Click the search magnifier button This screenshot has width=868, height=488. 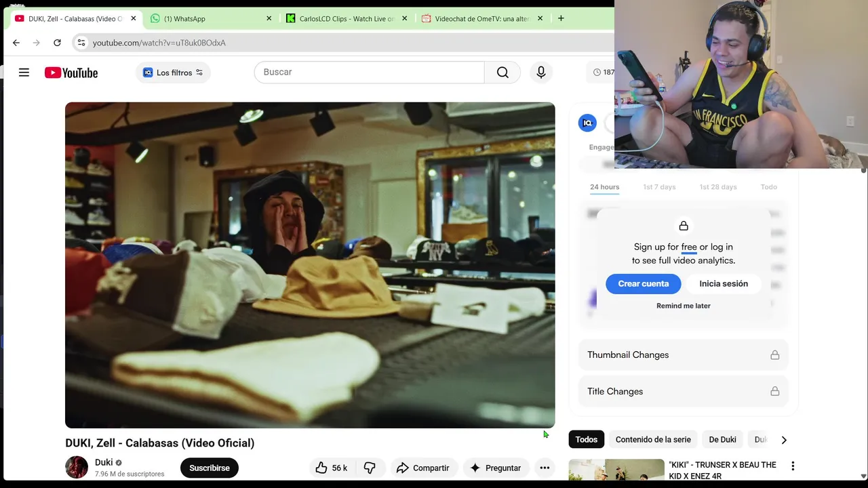(502, 72)
